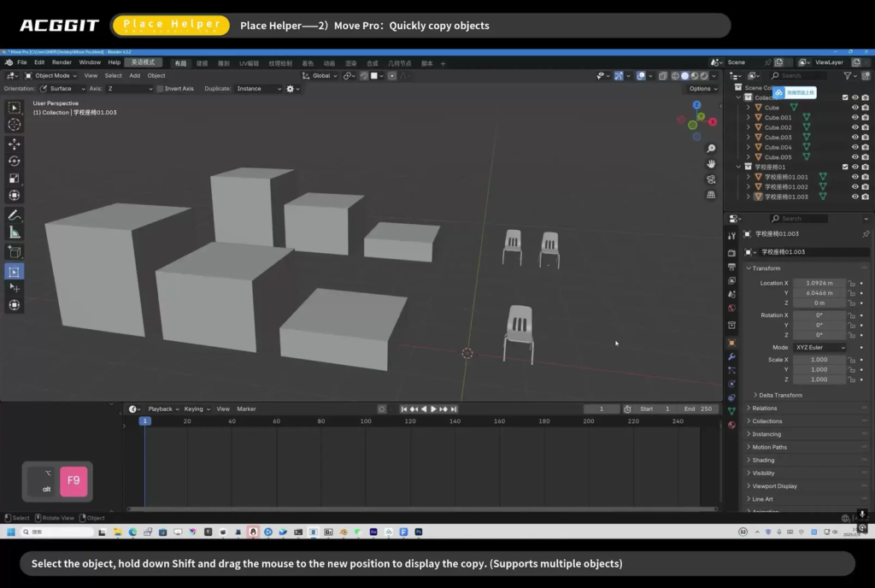Choose the Select Box tool

pos(15,107)
